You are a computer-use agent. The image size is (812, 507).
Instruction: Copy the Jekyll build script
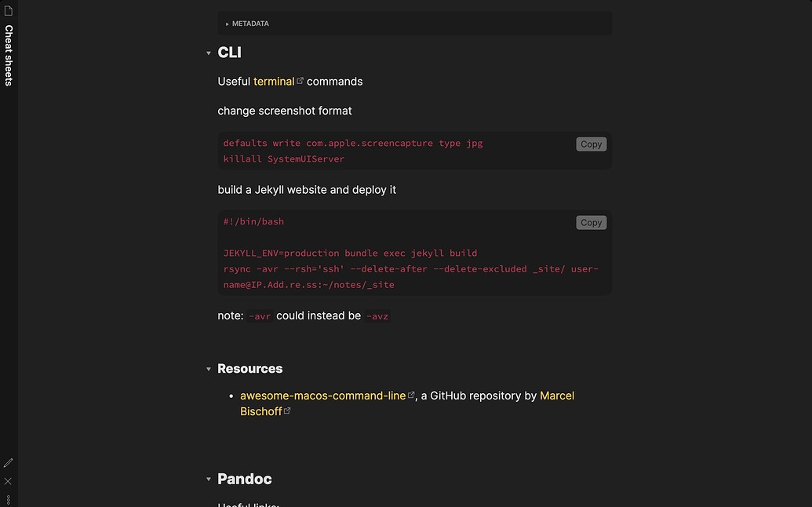591,222
